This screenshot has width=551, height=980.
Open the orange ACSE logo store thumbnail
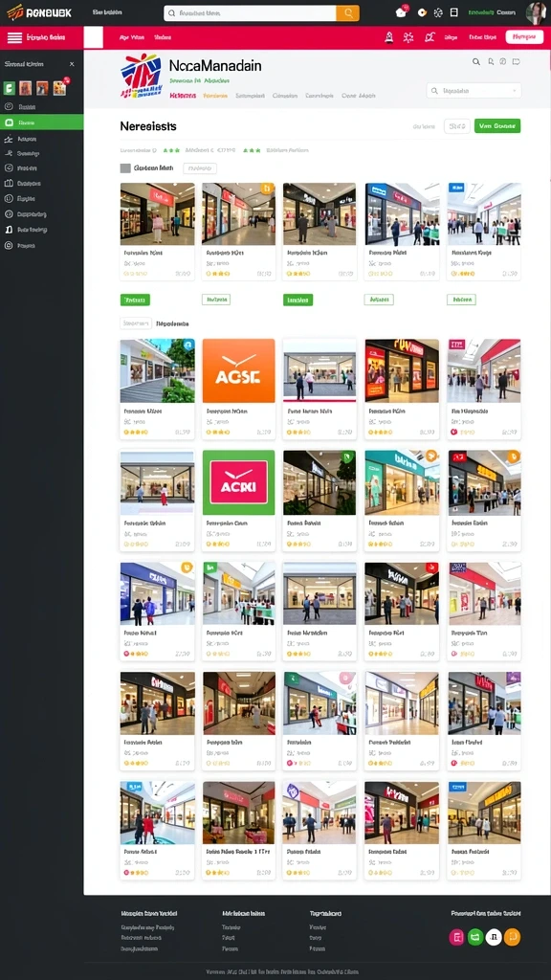(x=238, y=370)
